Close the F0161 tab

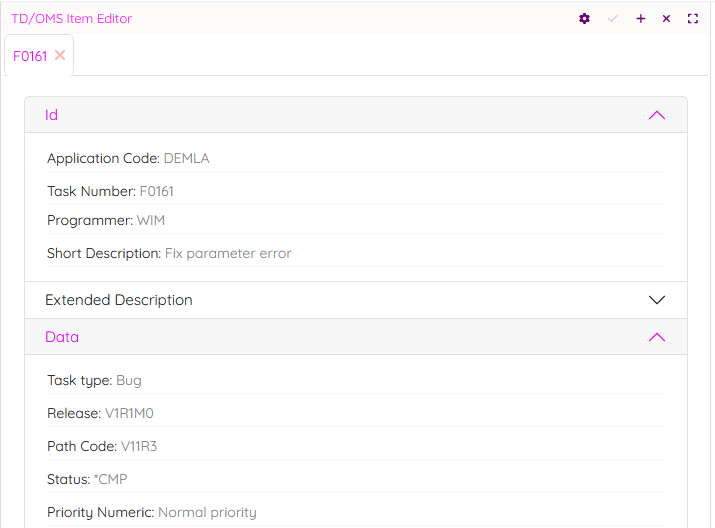60,56
